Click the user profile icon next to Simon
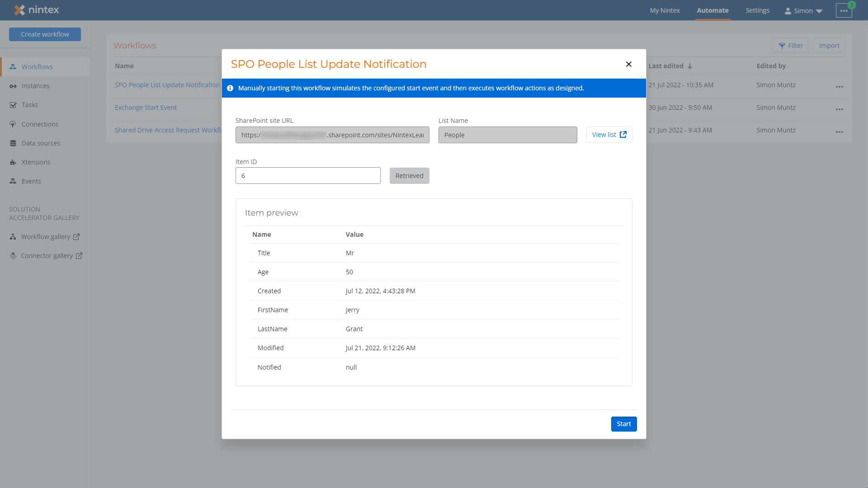The width and height of the screenshot is (868, 488). (788, 11)
